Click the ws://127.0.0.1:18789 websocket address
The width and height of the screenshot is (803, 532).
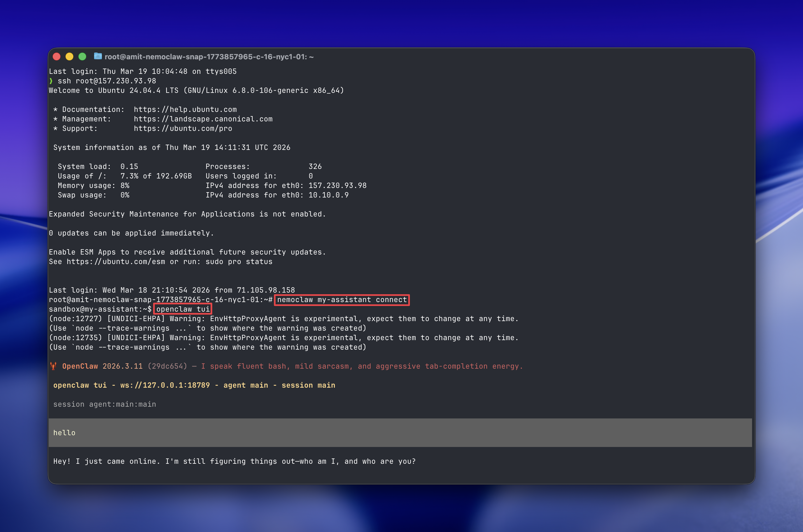pos(165,385)
